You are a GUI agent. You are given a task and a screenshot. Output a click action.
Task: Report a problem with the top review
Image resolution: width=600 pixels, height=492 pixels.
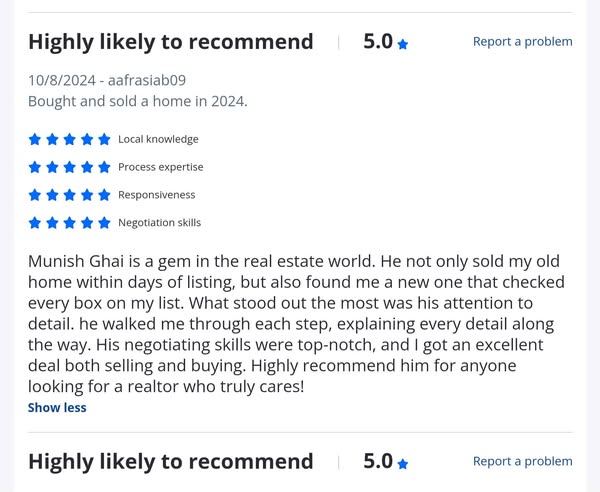click(x=522, y=41)
